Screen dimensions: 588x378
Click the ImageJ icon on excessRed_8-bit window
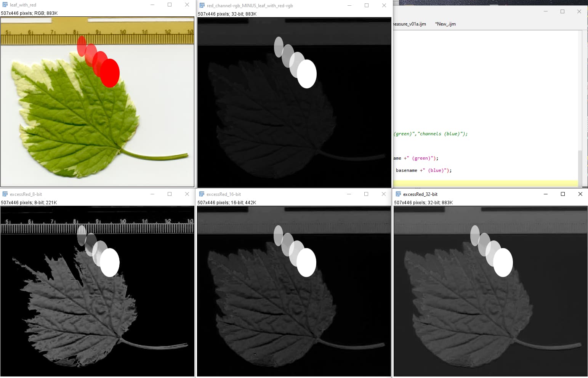pyautogui.click(x=5, y=194)
